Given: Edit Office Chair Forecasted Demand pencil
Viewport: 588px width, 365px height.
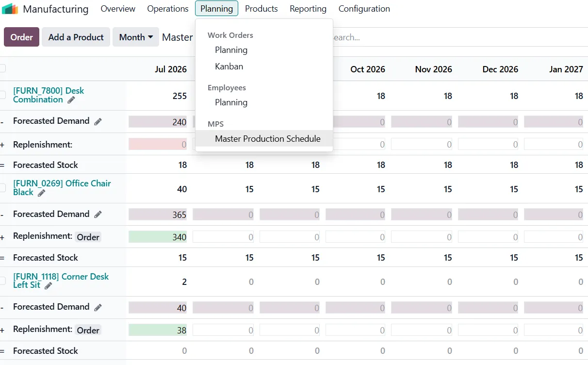Looking at the screenshot, I should pyautogui.click(x=98, y=215).
